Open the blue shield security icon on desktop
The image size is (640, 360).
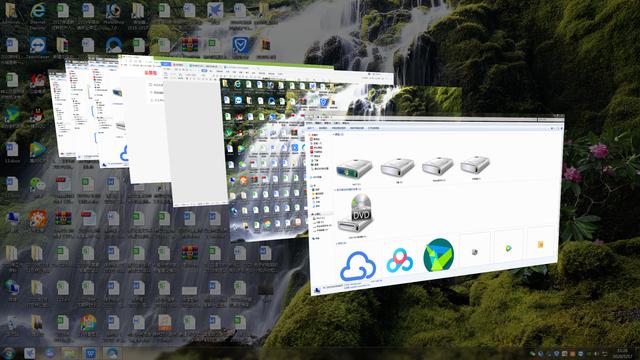pyautogui.click(x=240, y=44)
